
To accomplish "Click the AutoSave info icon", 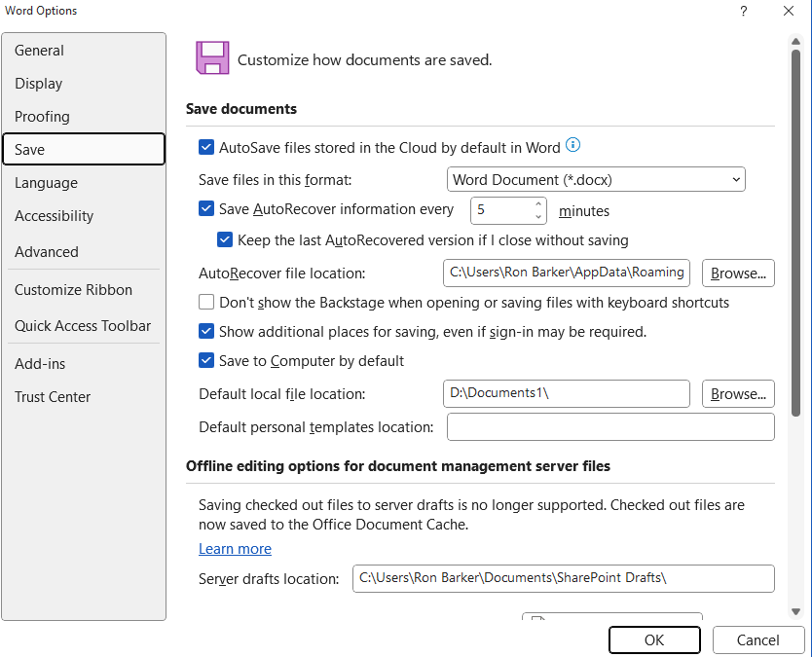I will point(572,146).
